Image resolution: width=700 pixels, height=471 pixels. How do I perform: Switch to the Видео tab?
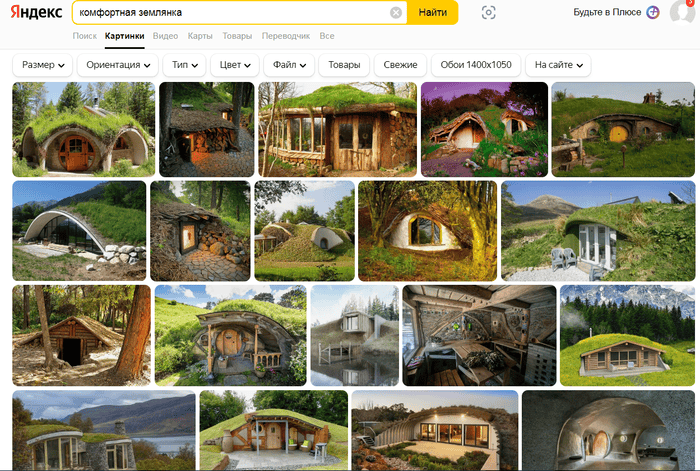coord(166,36)
